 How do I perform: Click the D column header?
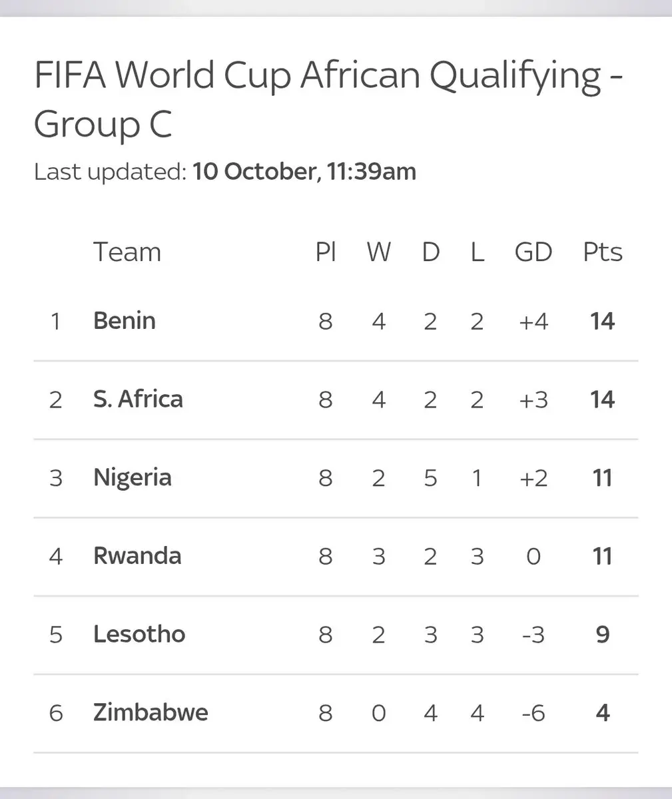(x=431, y=252)
